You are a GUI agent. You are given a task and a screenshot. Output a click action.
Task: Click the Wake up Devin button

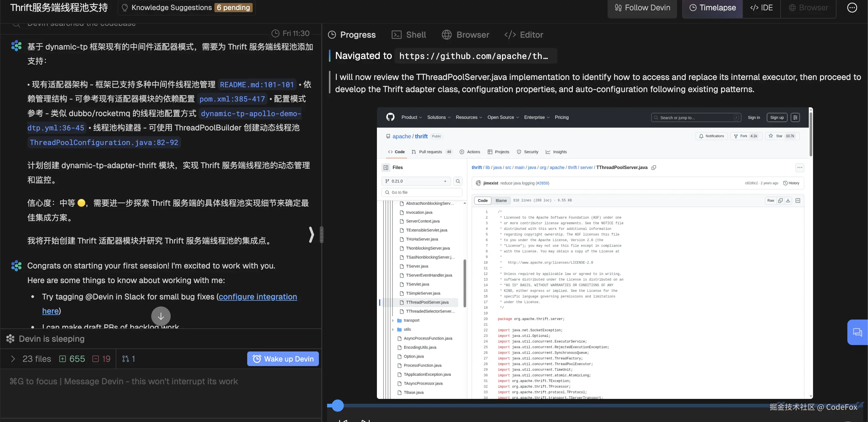coord(283,359)
